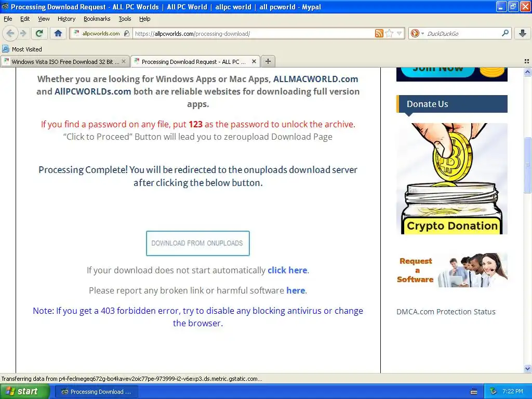The height and width of the screenshot is (399, 532).
Task: Open the View menu
Action: click(x=44, y=19)
